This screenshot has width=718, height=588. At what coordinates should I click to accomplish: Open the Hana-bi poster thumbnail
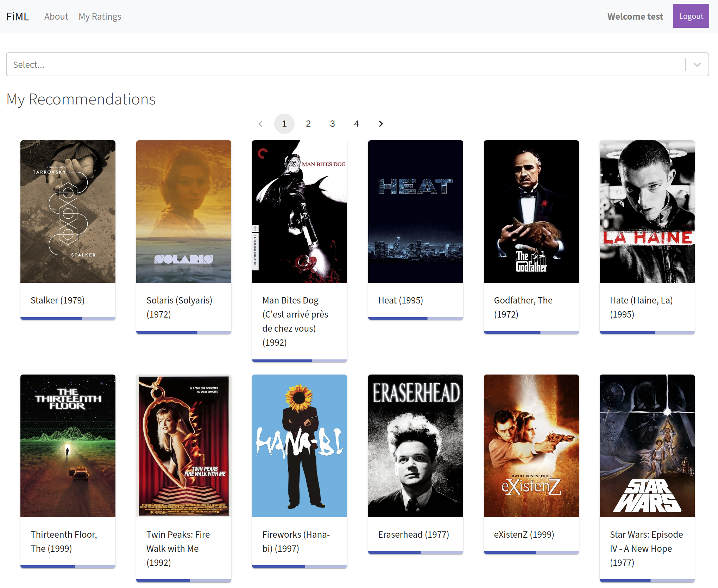pos(300,446)
